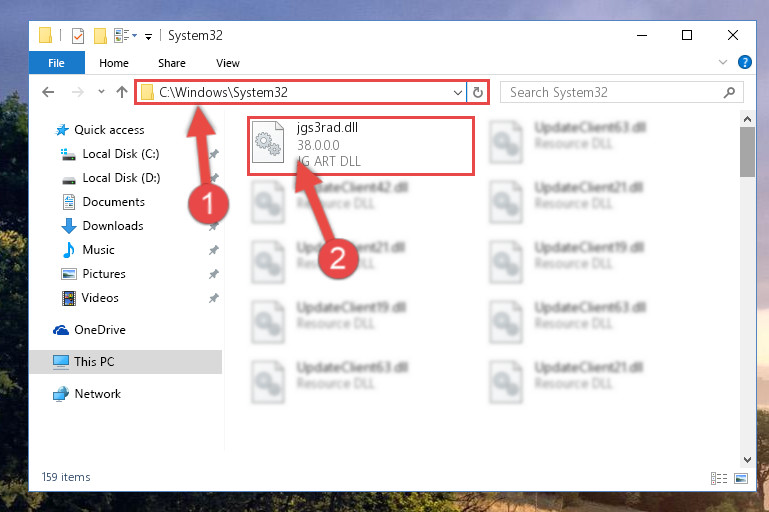Open Local Disk (D:) in sidebar
769x512 pixels.
point(121,178)
